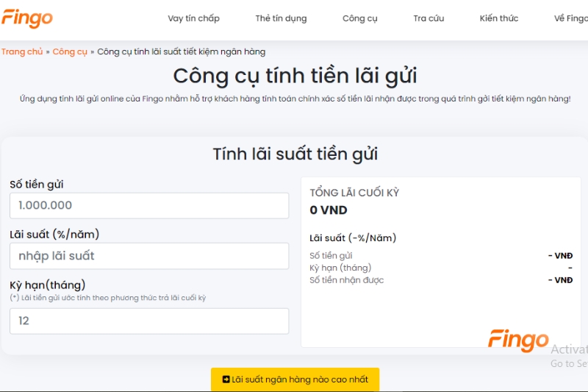Click Lãi suất (-%/Năm) result label
This screenshot has width=588, height=392.
click(353, 238)
